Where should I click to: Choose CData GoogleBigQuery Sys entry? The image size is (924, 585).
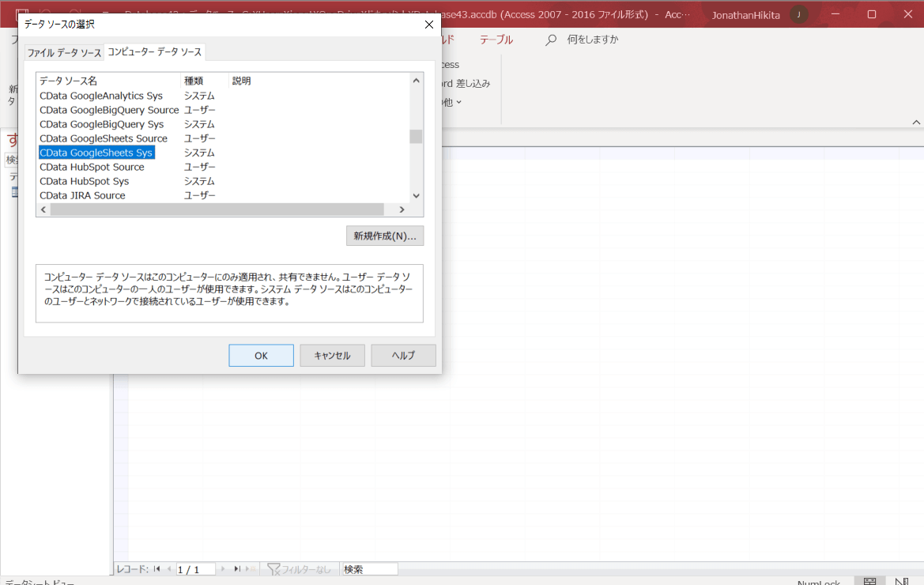tap(101, 124)
